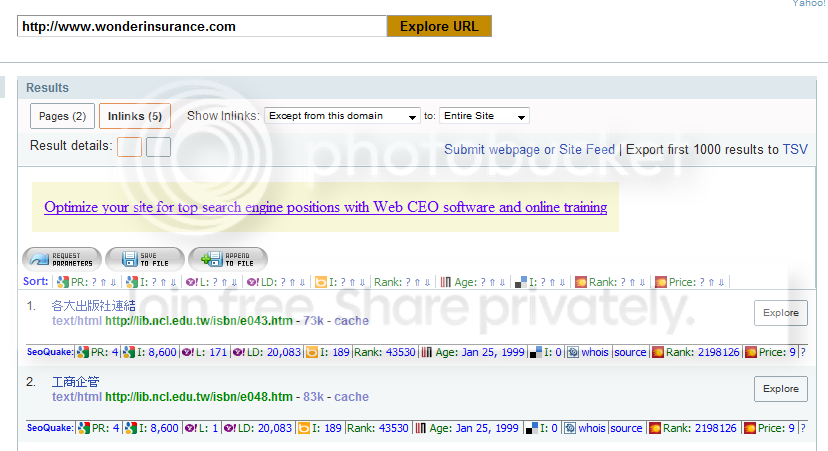828x451 pixels.
Task: Select the first Result details box
Action: 129,147
